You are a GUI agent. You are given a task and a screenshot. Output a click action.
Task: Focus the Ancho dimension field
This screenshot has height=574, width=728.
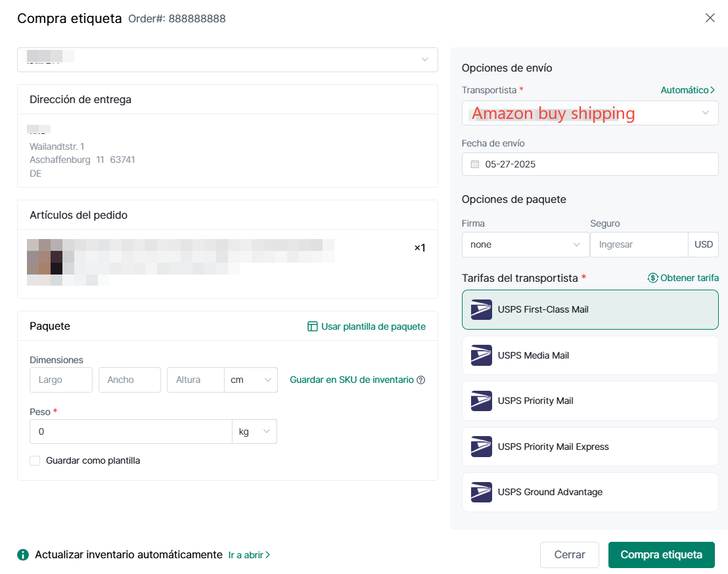pyautogui.click(x=129, y=380)
